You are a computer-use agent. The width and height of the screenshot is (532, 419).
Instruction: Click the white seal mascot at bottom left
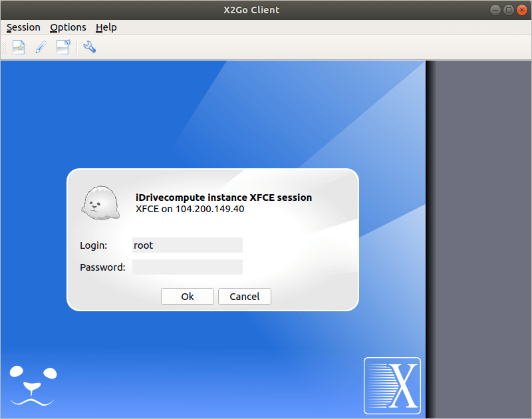pyautogui.click(x=33, y=385)
